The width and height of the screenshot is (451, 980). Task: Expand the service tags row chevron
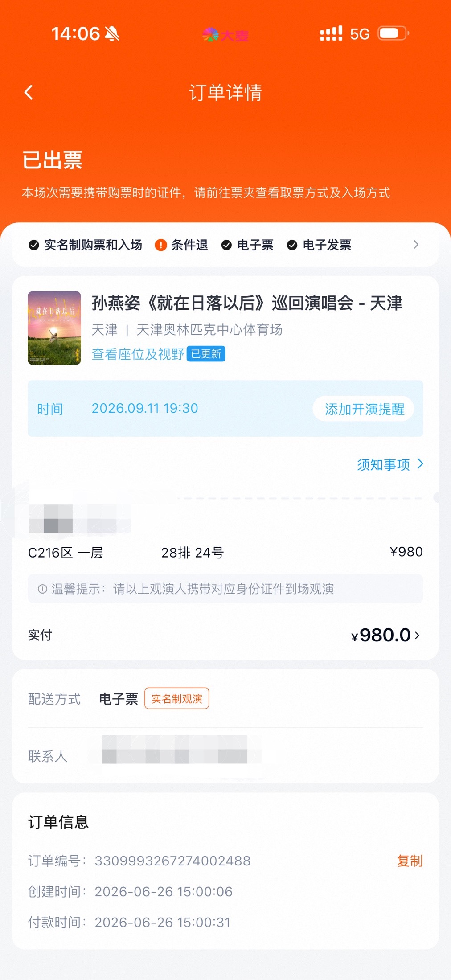(416, 245)
